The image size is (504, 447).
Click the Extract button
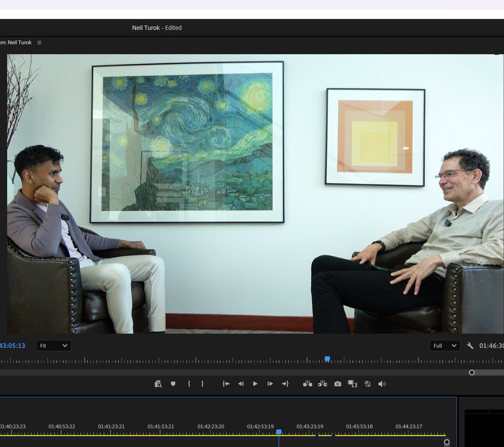tap(323, 384)
